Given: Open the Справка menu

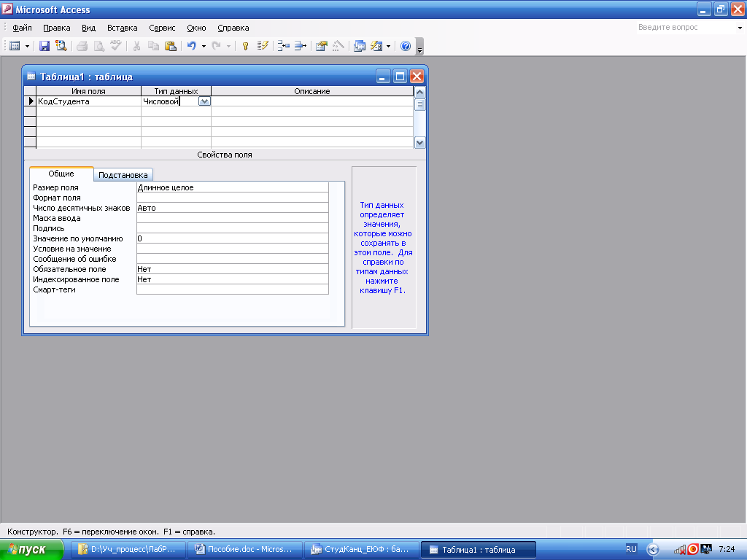Looking at the screenshot, I should click(x=233, y=28).
